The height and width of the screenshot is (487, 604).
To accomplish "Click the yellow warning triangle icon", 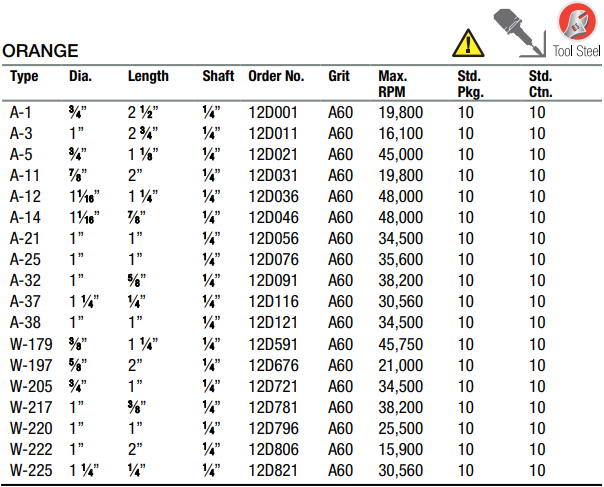I will click(466, 43).
